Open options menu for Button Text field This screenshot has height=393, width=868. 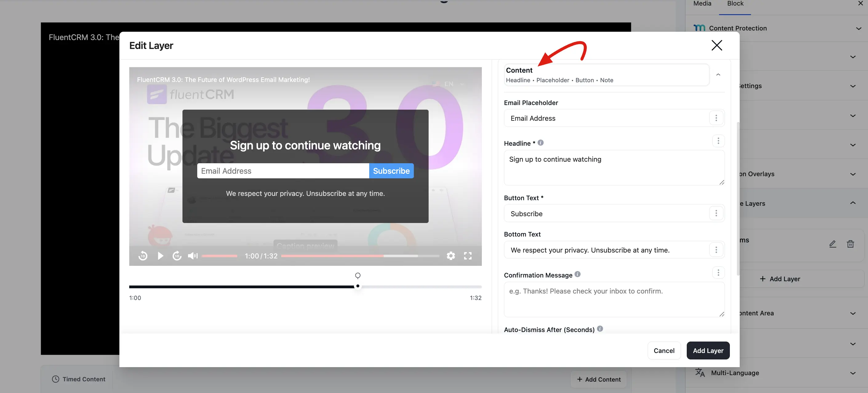716,213
